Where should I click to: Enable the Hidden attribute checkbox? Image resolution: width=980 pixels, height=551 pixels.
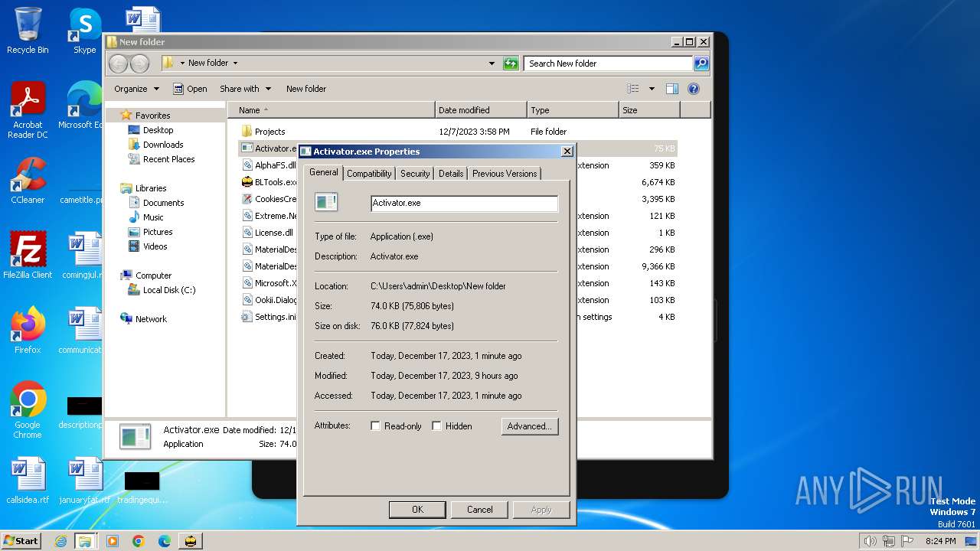437,426
